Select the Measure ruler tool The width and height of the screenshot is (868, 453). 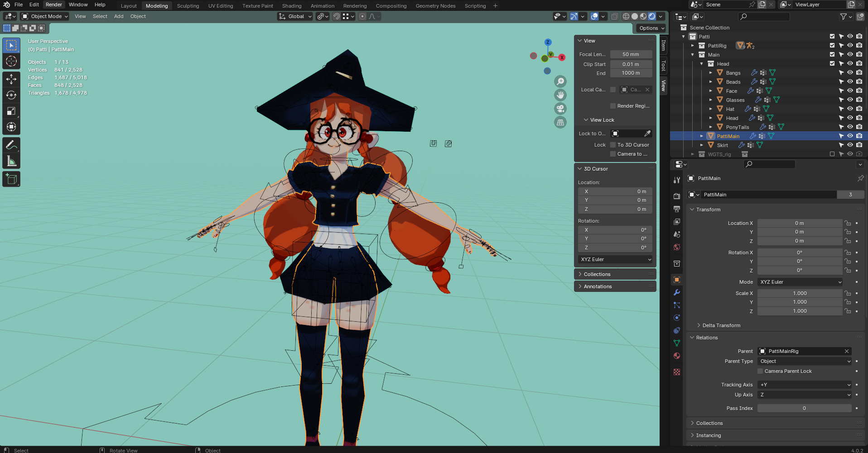(x=11, y=162)
